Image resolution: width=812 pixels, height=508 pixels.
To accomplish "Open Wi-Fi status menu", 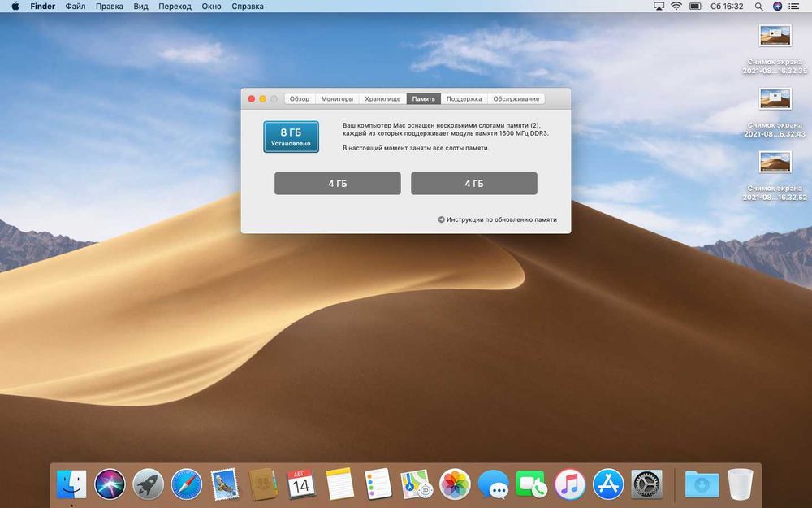I will (x=676, y=7).
